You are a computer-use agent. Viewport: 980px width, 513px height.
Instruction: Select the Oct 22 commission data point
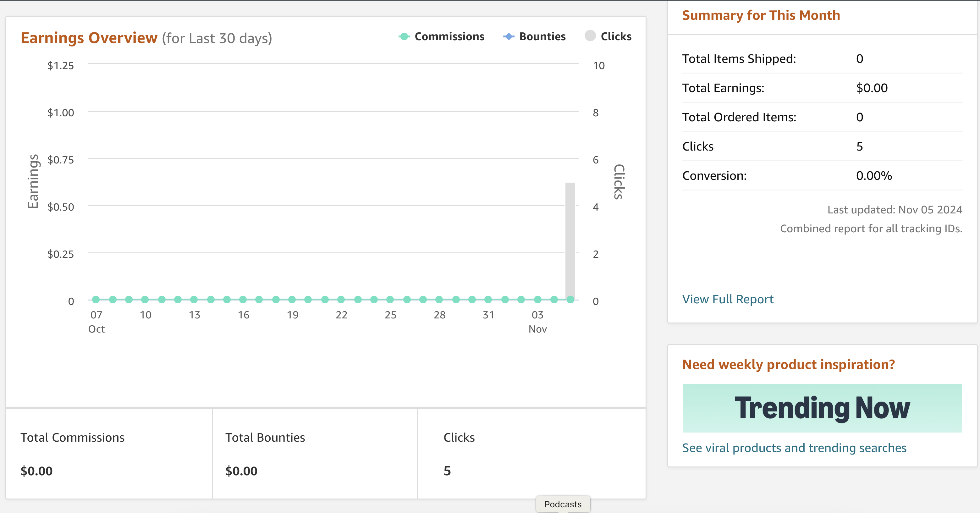click(341, 300)
